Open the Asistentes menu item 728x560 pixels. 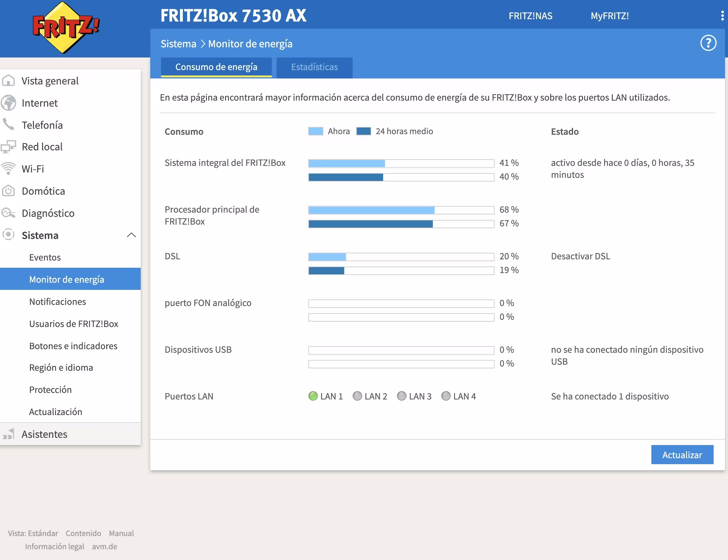tap(70, 434)
